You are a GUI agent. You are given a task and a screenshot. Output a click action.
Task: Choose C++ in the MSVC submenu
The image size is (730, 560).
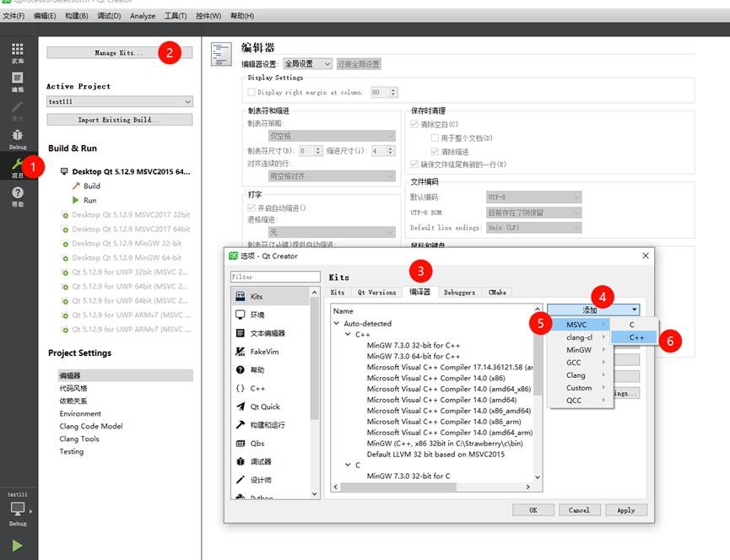pos(634,337)
